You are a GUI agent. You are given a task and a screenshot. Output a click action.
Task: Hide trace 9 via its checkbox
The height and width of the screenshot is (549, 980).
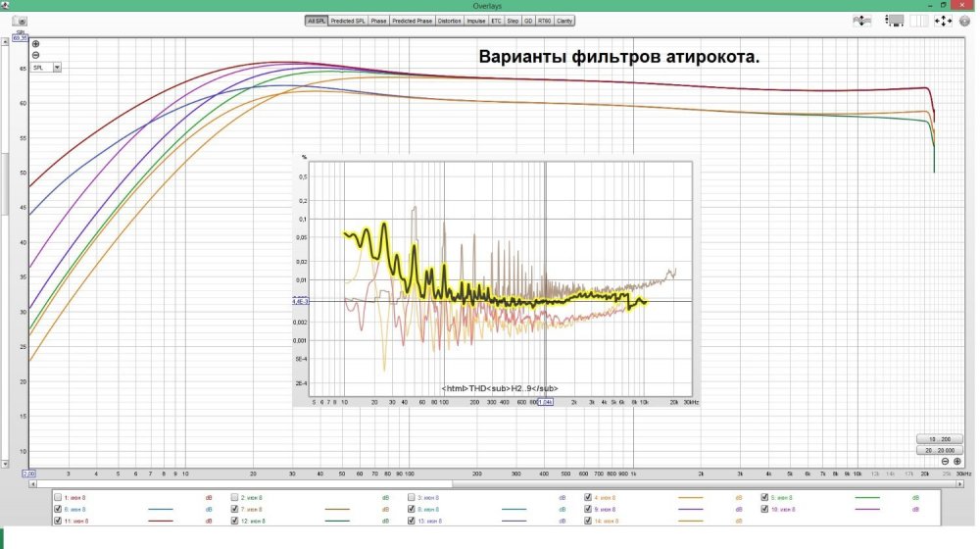588,509
